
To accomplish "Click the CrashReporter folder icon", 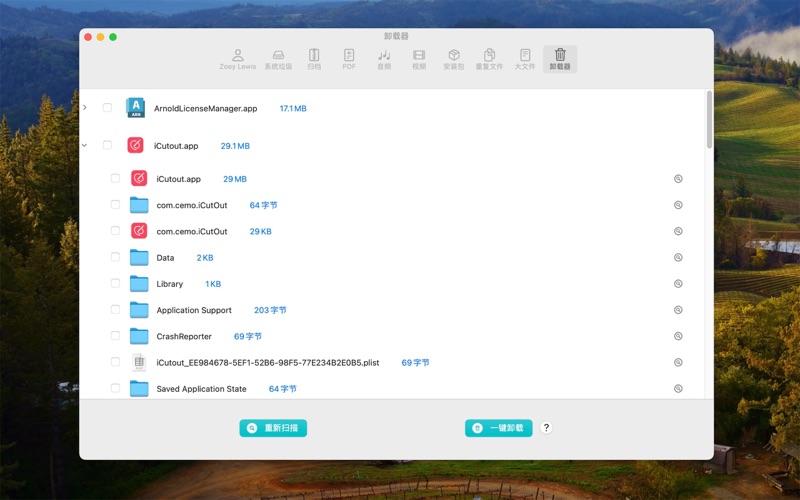I will click(139, 336).
